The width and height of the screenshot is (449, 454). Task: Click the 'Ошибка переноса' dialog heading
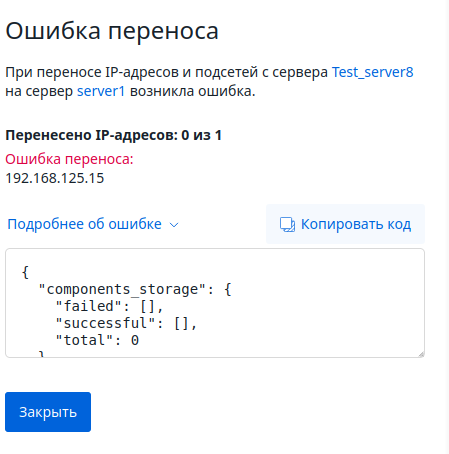coord(112,31)
